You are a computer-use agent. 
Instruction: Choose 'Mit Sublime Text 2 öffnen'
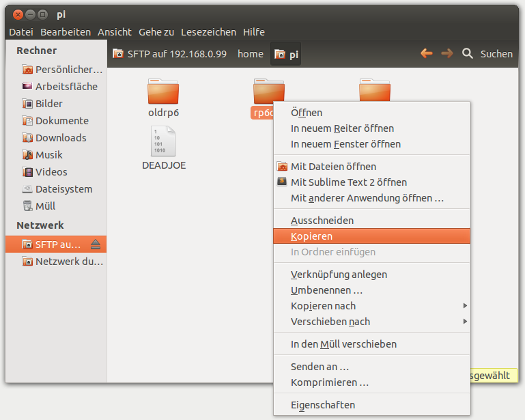(x=348, y=182)
